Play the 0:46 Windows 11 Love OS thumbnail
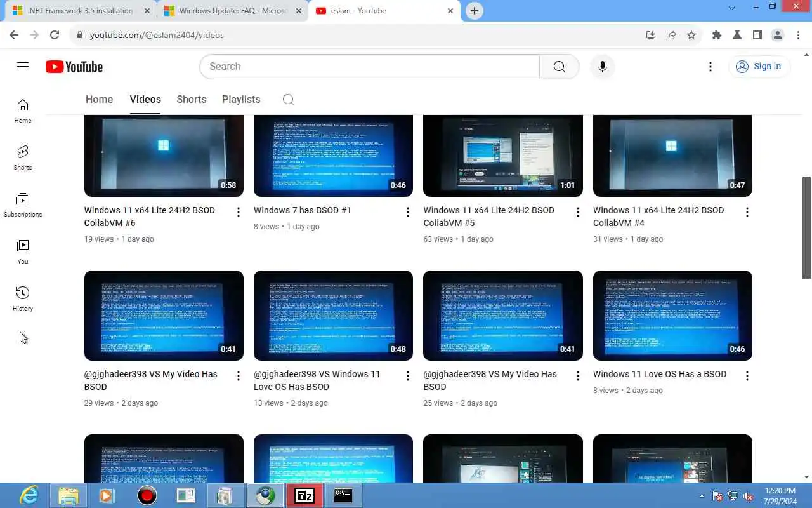This screenshot has height=508, width=812. coord(672,316)
